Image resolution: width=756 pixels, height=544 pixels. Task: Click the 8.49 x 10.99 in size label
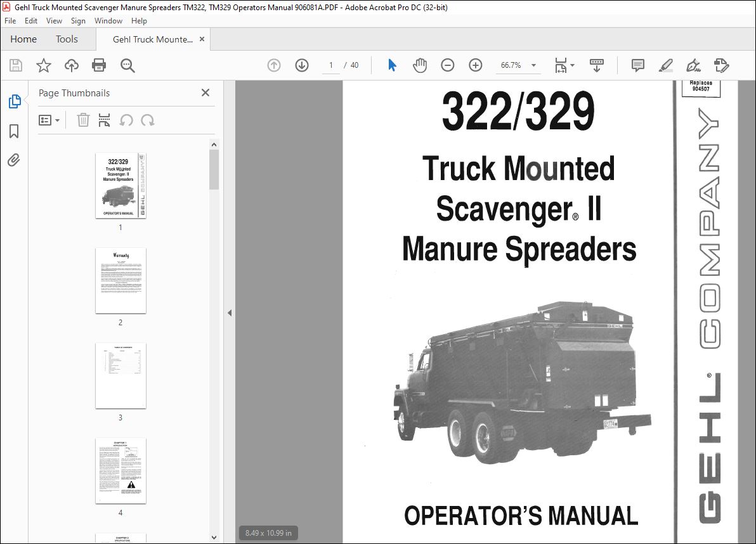point(268,533)
